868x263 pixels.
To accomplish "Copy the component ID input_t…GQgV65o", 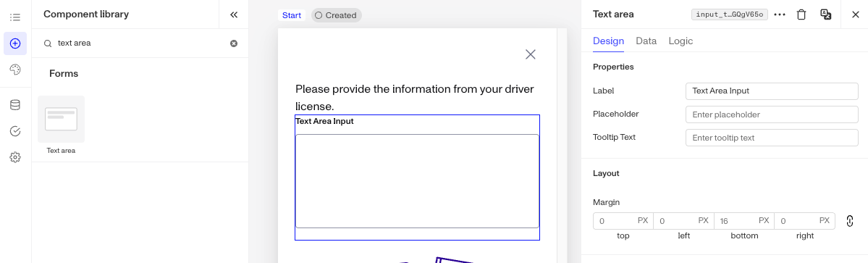I will [x=730, y=15].
